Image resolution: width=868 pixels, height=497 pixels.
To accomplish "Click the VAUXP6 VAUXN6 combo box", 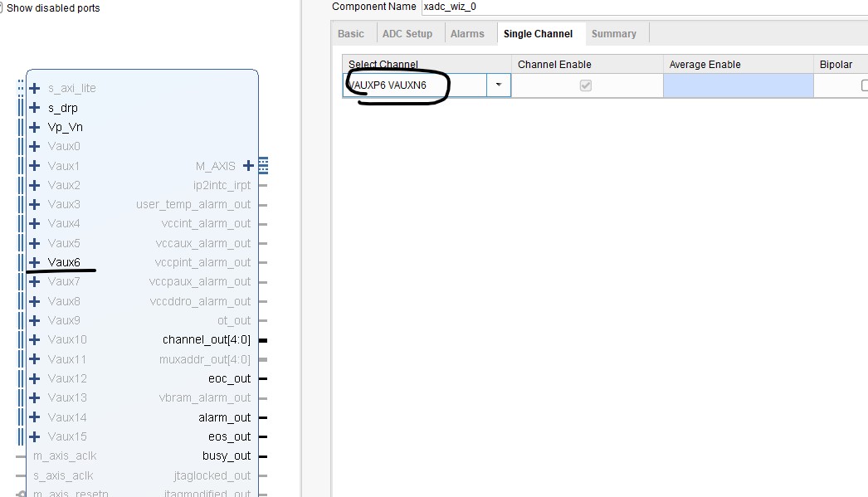I will (415, 85).
